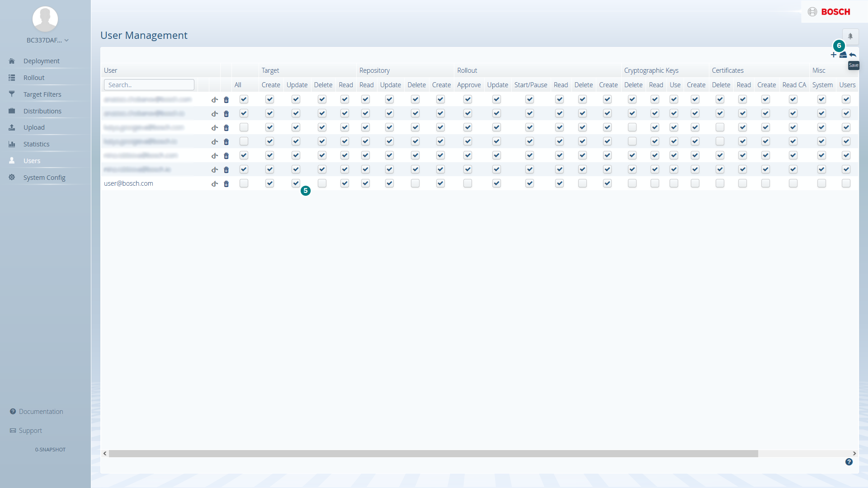Image resolution: width=868 pixels, height=488 pixels.
Task: Click the horizontal scrollbar left arrow
Action: click(105, 454)
